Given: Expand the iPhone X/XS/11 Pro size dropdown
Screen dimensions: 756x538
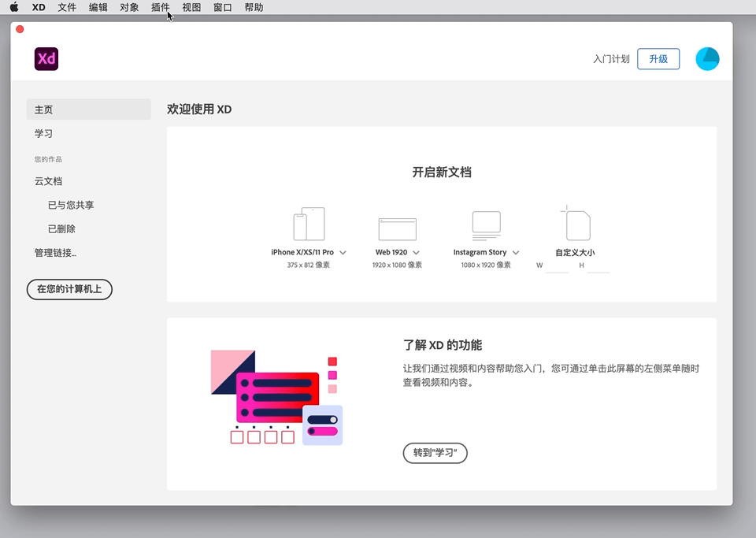Looking at the screenshot, I should pyautogui.click(x=343, y=253).
